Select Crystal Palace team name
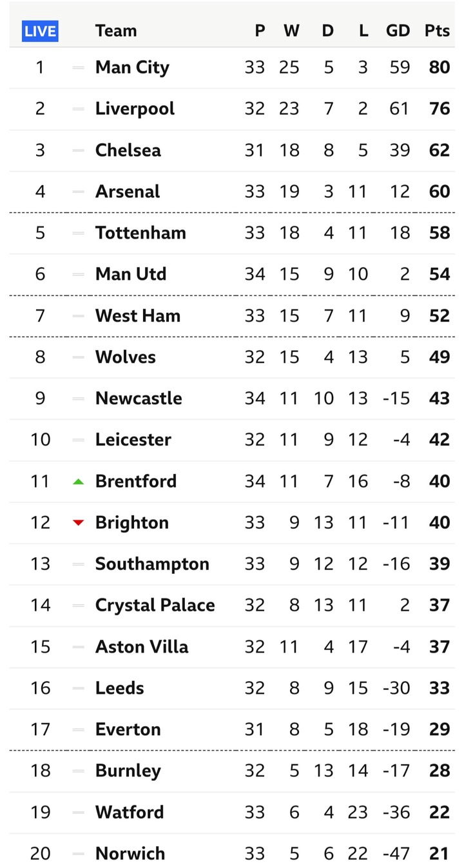 click(x=155, y=605)
